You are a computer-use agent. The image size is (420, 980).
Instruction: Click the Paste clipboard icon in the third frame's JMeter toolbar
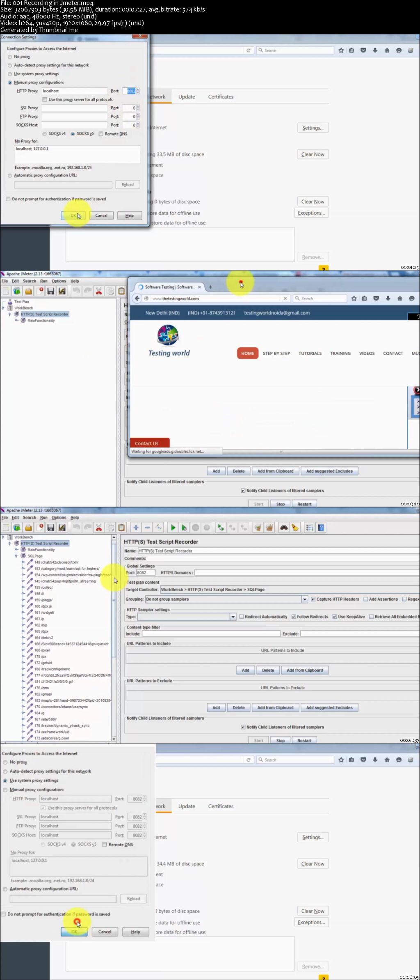click(121, 528)
